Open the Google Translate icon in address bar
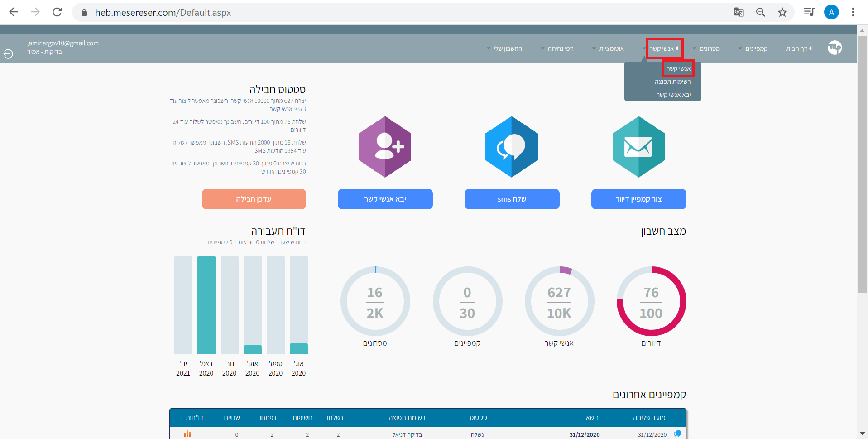Image resolution: width=868 pixels, height=439 pixels. pyautogui.click(x=739, y=12)
